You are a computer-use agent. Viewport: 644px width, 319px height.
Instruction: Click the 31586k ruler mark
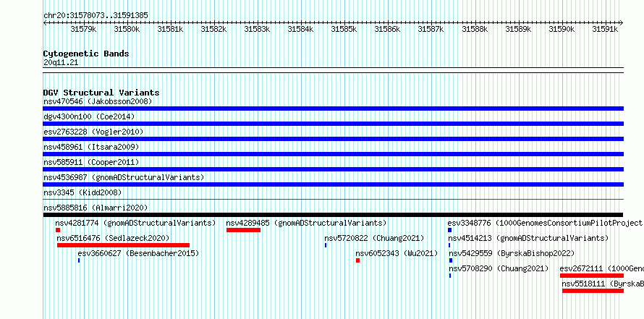pos(387,29)
